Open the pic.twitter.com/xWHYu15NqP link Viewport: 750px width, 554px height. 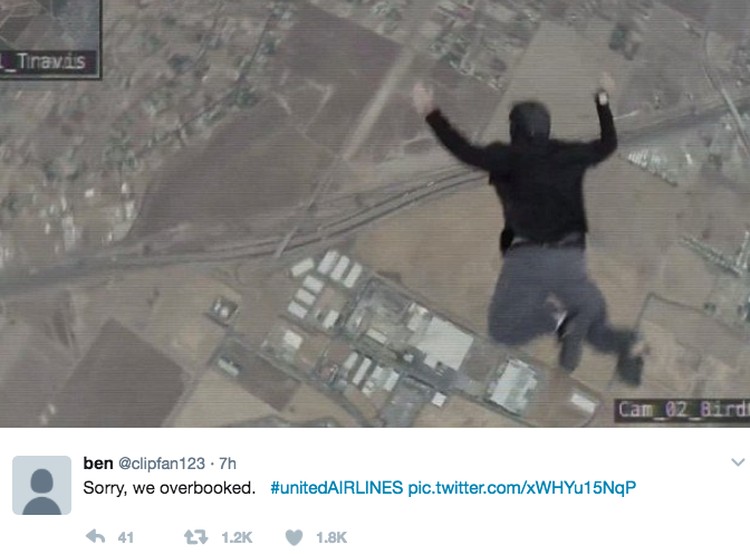point(522,488)
